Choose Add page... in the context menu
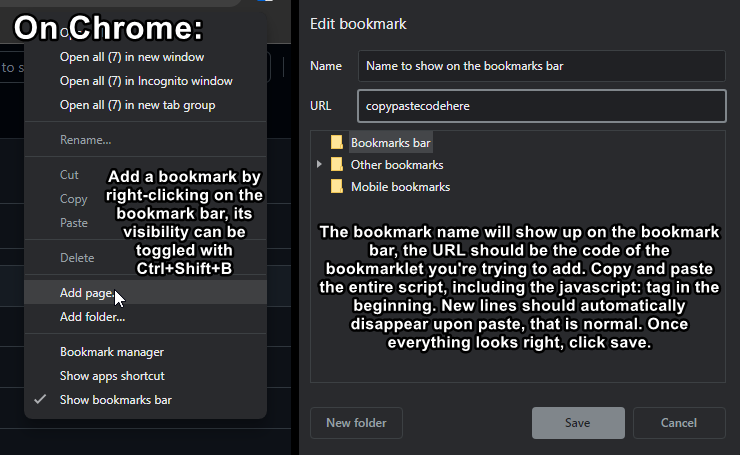The image size is (740, 455). [x=145, y=293]
